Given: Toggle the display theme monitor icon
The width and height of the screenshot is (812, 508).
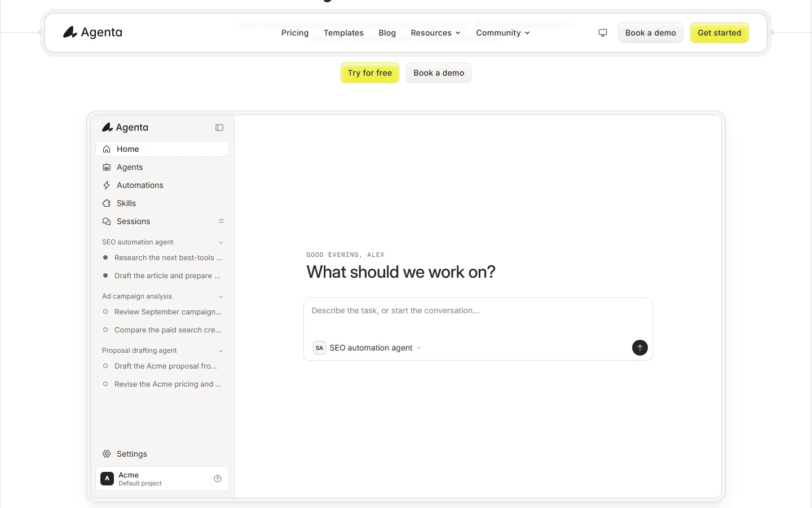Looking at the screenshot, I should tap(603, 33).
